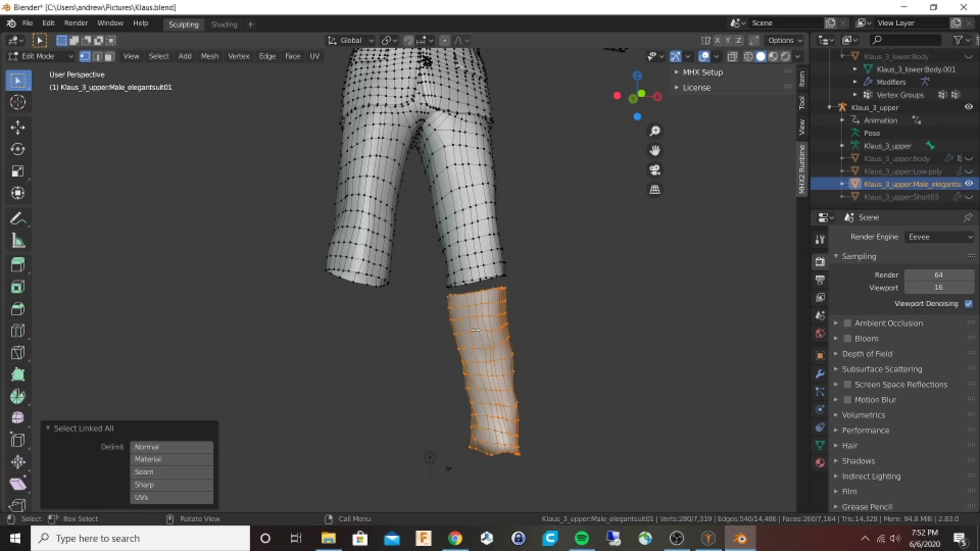Switch to the wireframe shading mode icon

point(748,56)
